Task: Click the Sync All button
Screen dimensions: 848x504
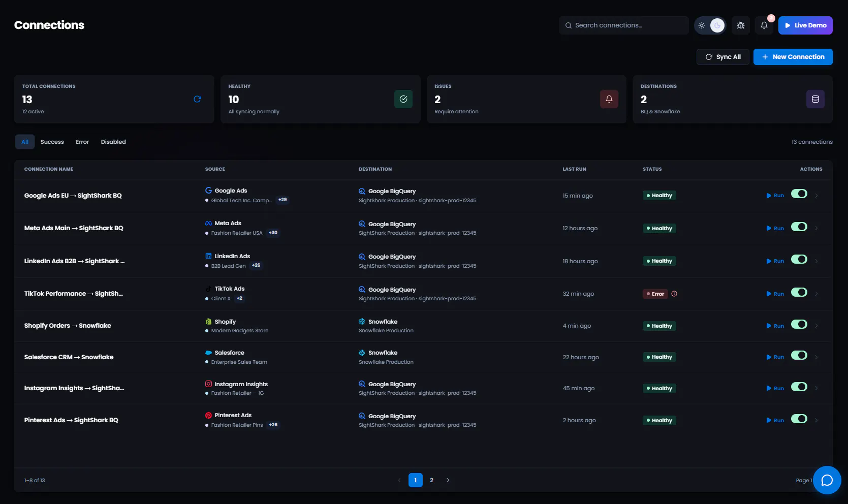Action: [x=723, y=57]
